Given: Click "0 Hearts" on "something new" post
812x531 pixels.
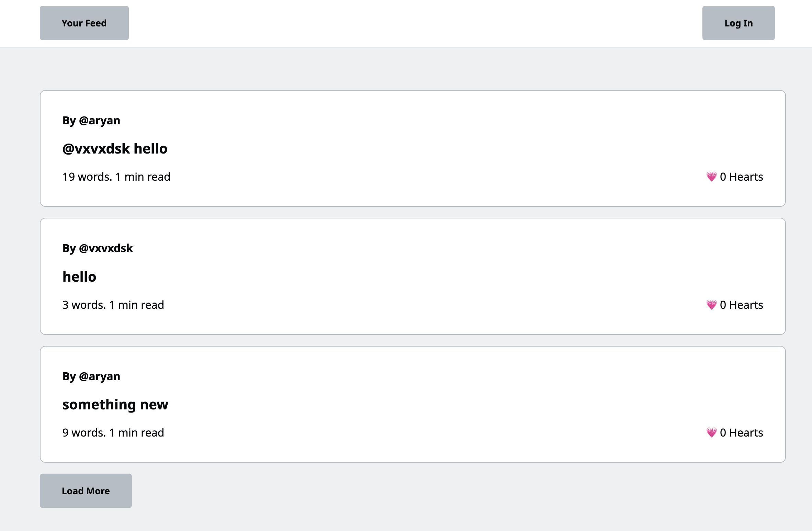Looking at the screenshot, I should (x=741, y=433).
